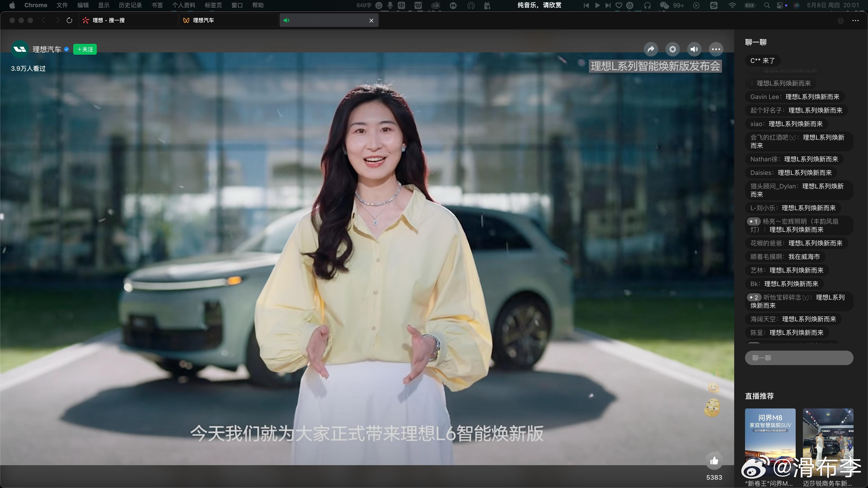868x488 pixels.
Task: Open Sogou input method S icon
Action: click(714, 5)
